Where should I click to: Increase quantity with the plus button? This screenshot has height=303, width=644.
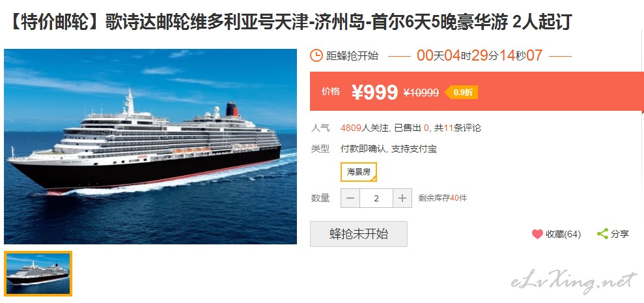click(402, 198)
